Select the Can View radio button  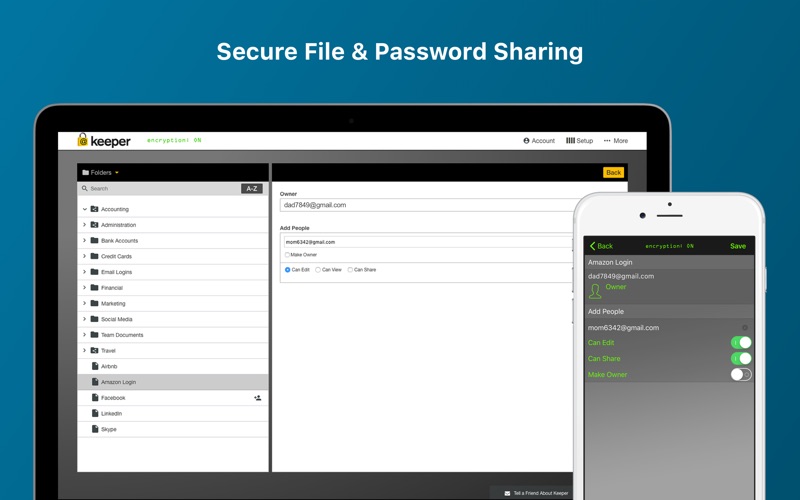[318, 270]
